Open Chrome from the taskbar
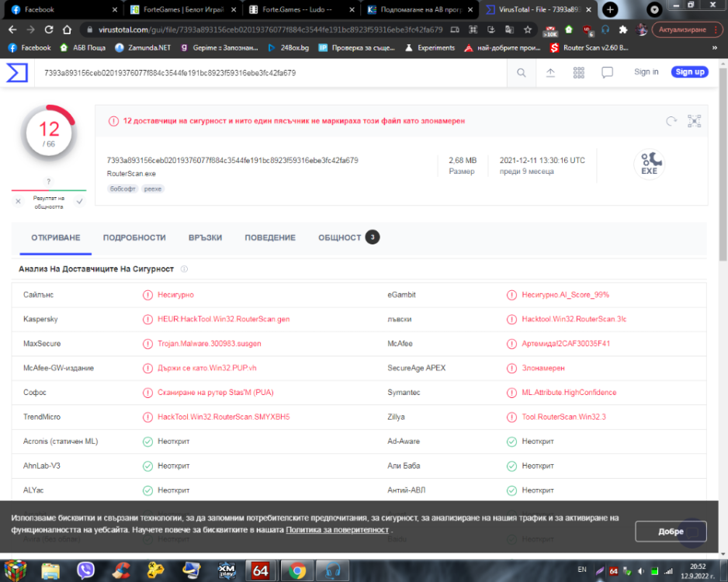728x582 pixels. tap(296, 570)
